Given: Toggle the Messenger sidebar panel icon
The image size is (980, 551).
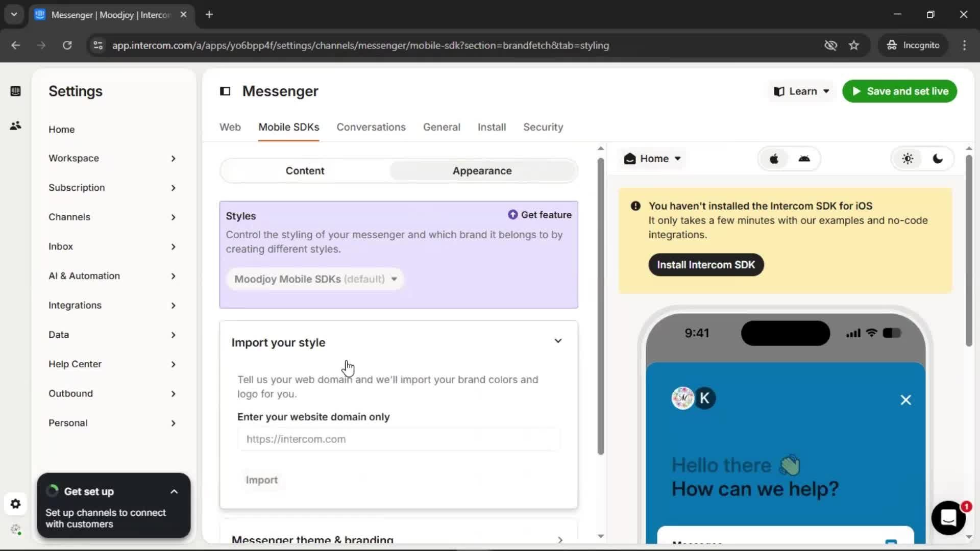Looking at the screenshot, I should pyautogui.click(x=225, y=91).
